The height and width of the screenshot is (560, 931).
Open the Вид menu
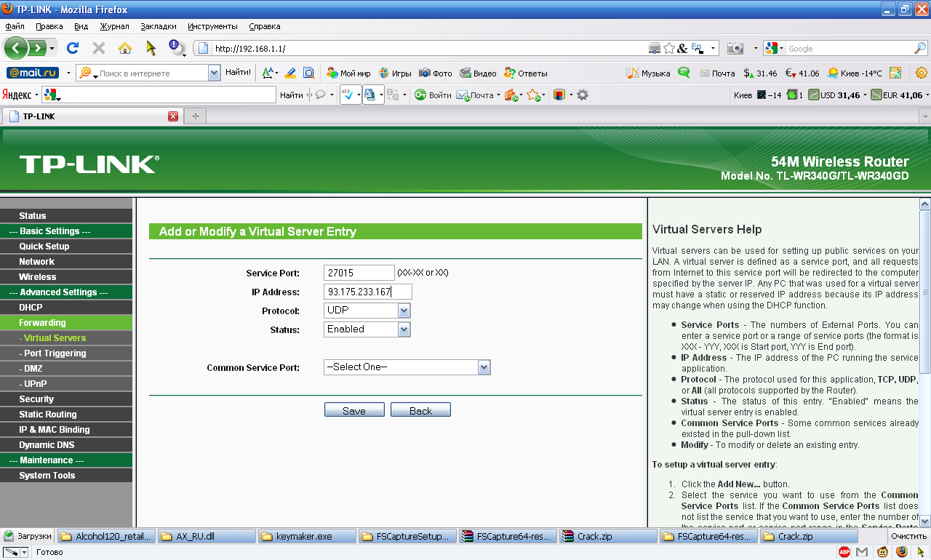[x=81, y=26]
